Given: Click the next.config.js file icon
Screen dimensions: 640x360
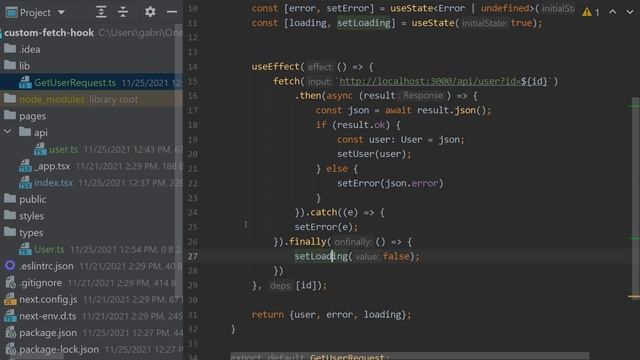Looking at the screenshot, I should click(10, 299).
